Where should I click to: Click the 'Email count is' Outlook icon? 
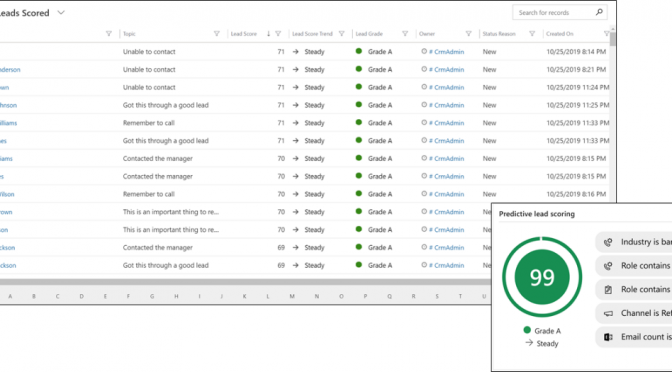click(608, 337)
